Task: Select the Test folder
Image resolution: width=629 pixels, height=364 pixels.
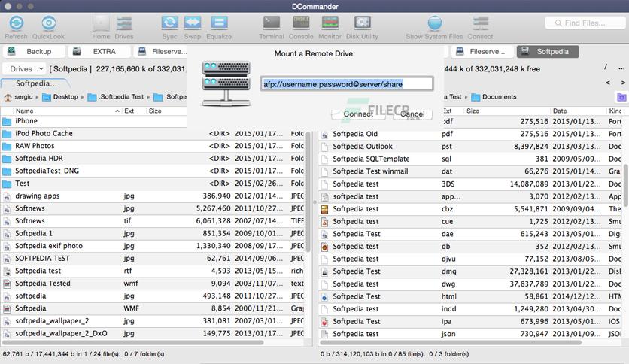Action: [x=153, y=184]
